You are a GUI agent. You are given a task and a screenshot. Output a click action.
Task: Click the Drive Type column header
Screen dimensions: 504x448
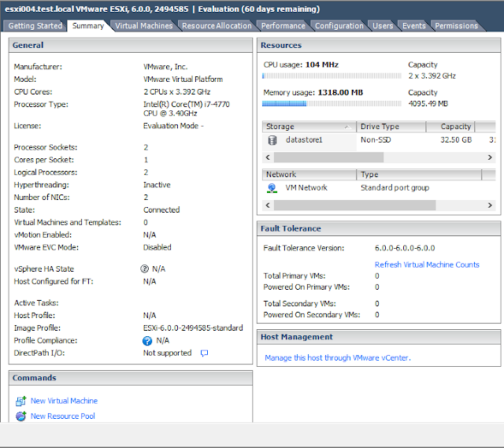click(x=391, y=127)
